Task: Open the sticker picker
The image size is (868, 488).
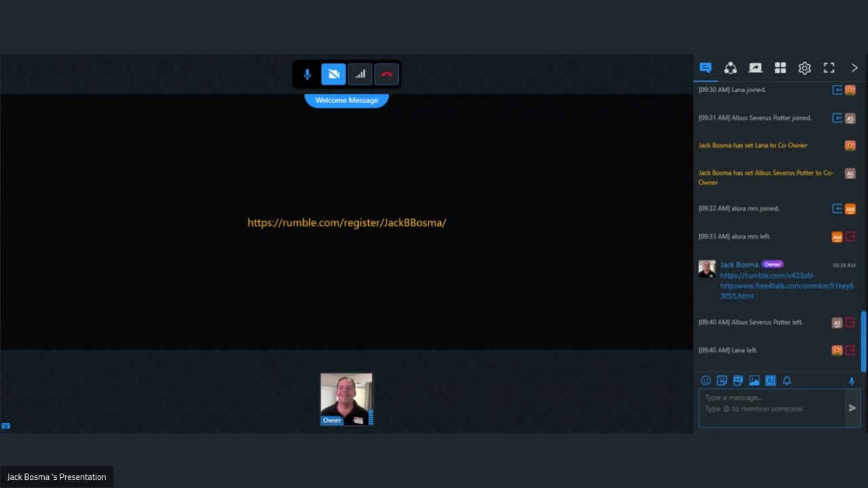Action: coord(722,381)
